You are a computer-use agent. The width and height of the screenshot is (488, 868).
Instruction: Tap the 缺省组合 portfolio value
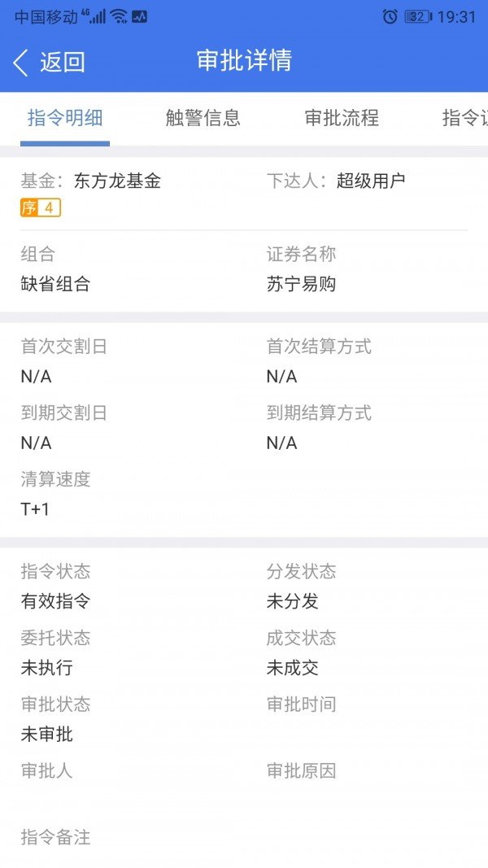pos(55,284)
